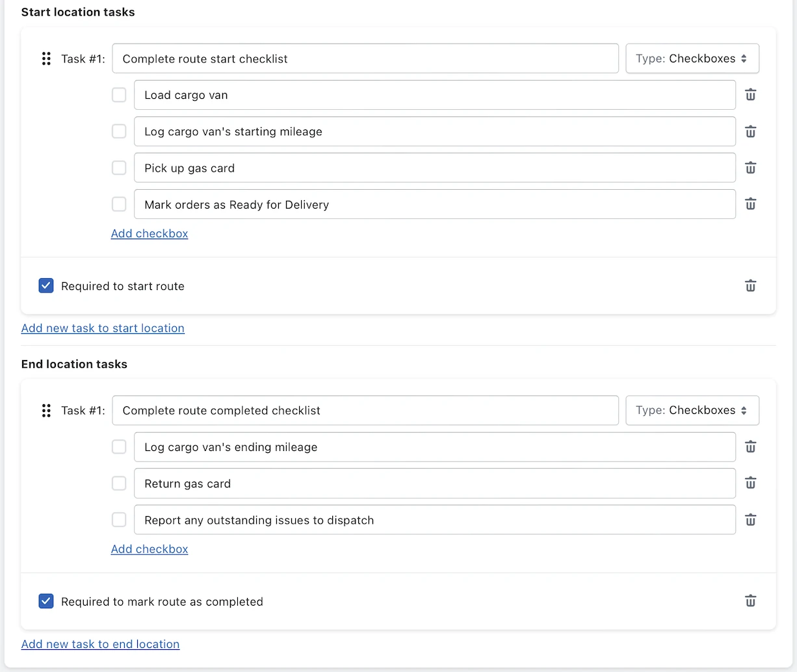Screen dimensions: 797x672
Task: Open Type dropdown for start location task
Action: click(692, 58)
